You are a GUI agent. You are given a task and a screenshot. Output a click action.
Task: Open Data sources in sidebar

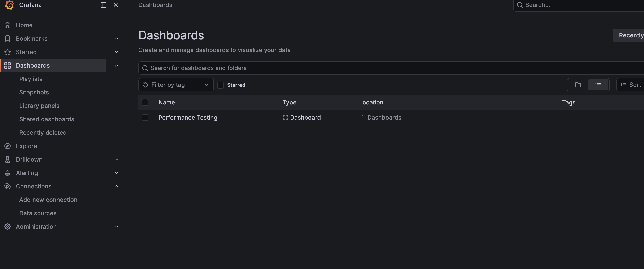38,213
